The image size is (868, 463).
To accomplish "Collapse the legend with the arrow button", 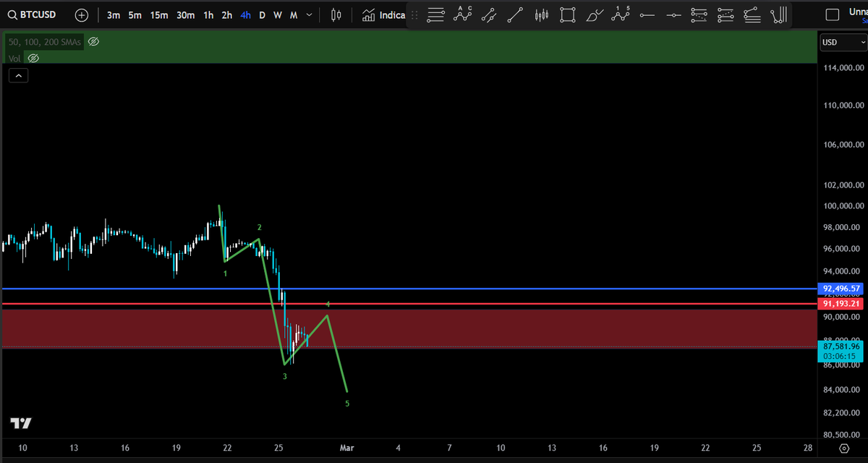I will pos(18,75).
